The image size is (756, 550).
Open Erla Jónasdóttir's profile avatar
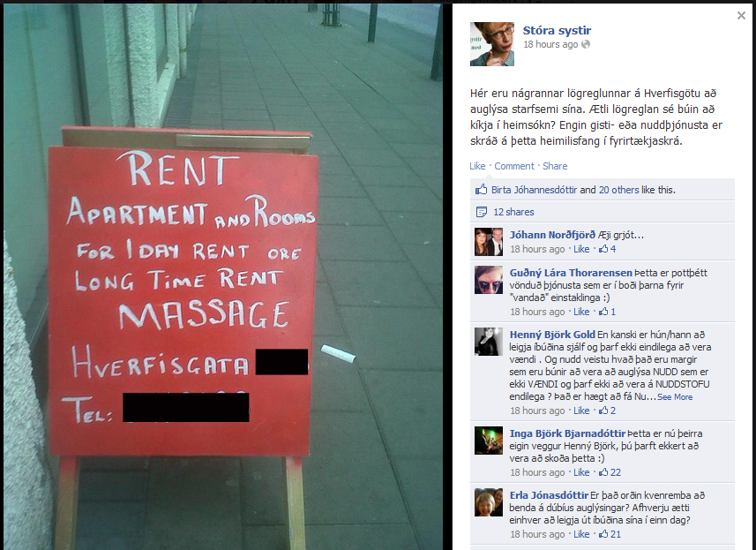(489, 502)
